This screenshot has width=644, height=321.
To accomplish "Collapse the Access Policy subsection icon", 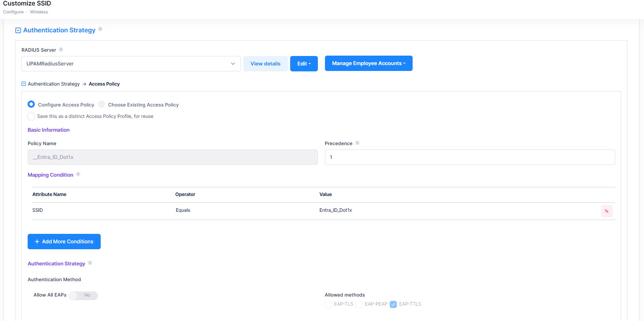I will click(24, 84).
